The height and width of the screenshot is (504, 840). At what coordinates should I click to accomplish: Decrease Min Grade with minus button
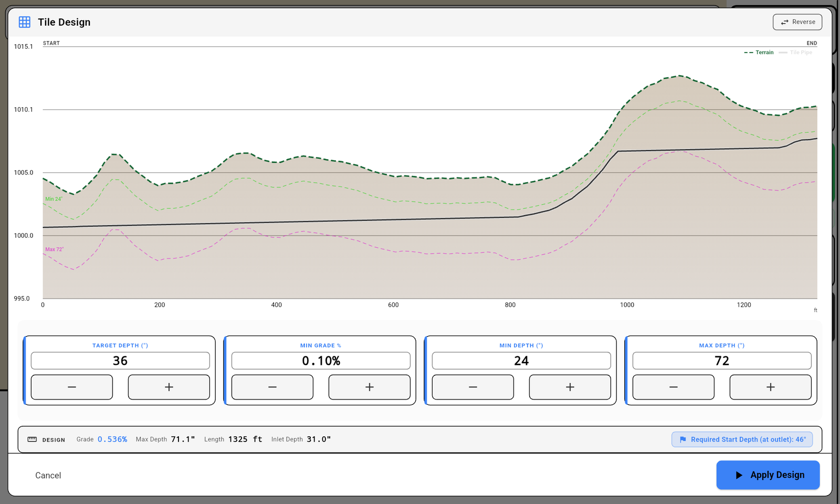click(272, 387)
